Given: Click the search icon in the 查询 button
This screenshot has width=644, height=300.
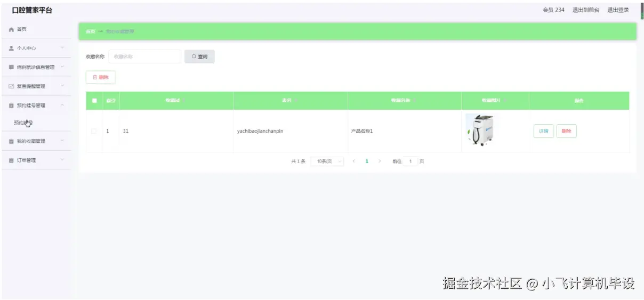Looking at the screenshot, I should pyautogui.click(x=194, y=56).
